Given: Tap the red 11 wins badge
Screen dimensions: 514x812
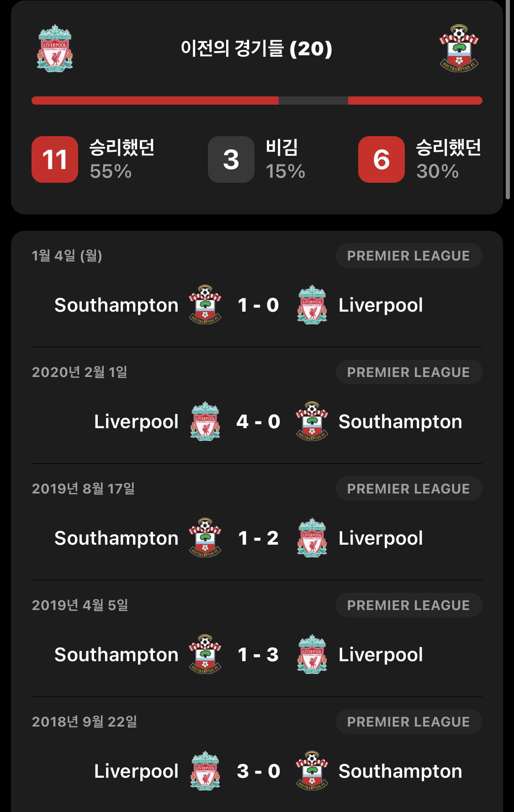Looking at the screenshot, I should click(x=55, y=159).
